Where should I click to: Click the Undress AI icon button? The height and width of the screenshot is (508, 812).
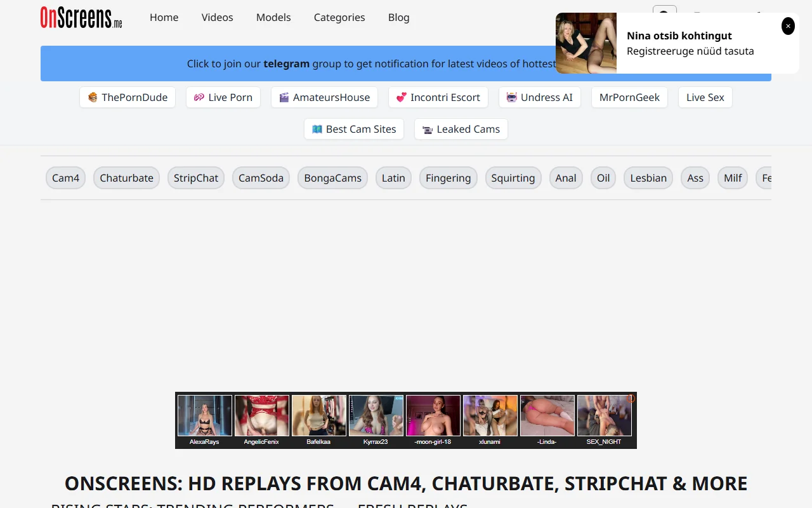[x=511, y=97]
